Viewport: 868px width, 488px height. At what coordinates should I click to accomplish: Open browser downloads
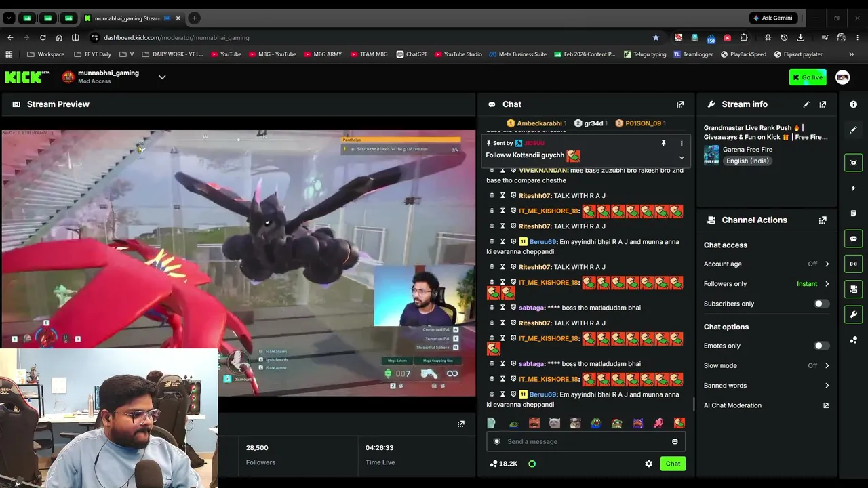[801, 37]
